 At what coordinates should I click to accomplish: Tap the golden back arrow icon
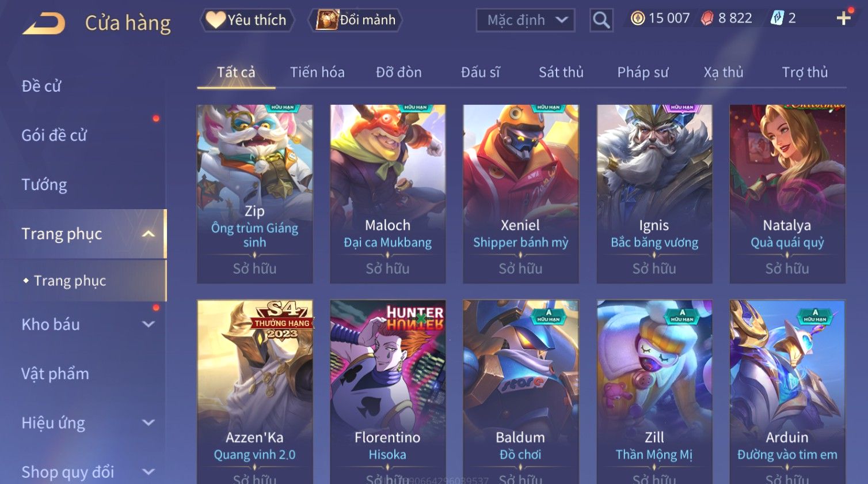coord(44,23)
